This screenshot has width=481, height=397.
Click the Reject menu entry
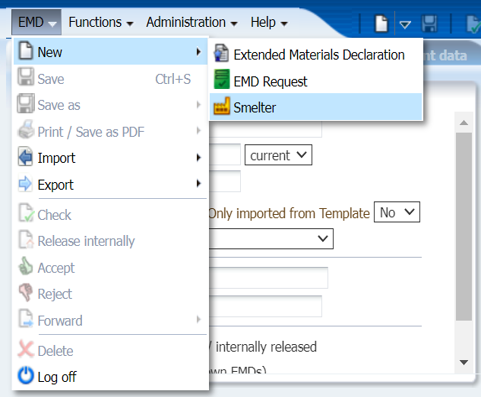point(111,294)
